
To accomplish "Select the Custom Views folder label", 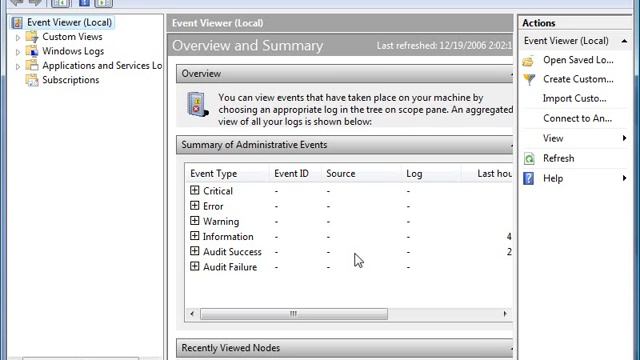I will point(72,37).
